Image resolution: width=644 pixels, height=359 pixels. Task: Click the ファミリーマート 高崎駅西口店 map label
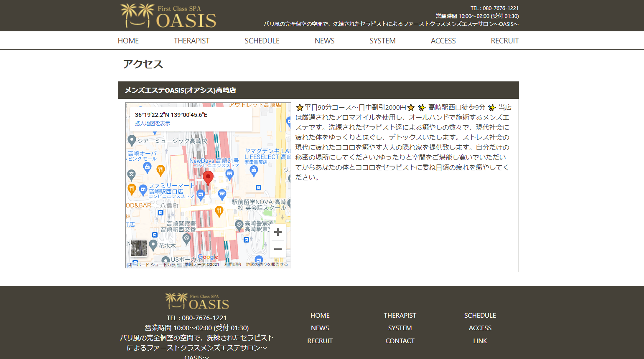pyautogui.click(x=171, y=190)
